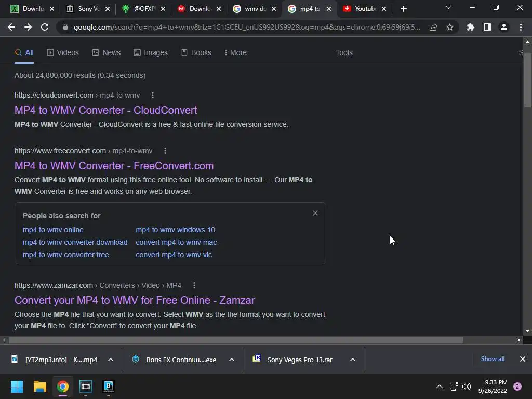The height and width of the screenshot is (399, 532).
Task: Open the volume speaker icon
Action: [x=467, y=387]
